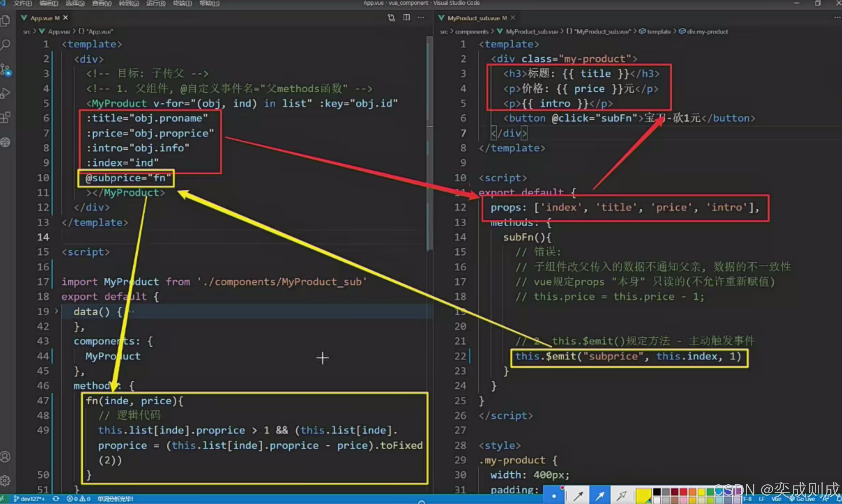Image resolution: width=842 pixels, height=504 pixels.
Task: Switch to the MyProduct_sub.vue tab
Action: (473, 18)
